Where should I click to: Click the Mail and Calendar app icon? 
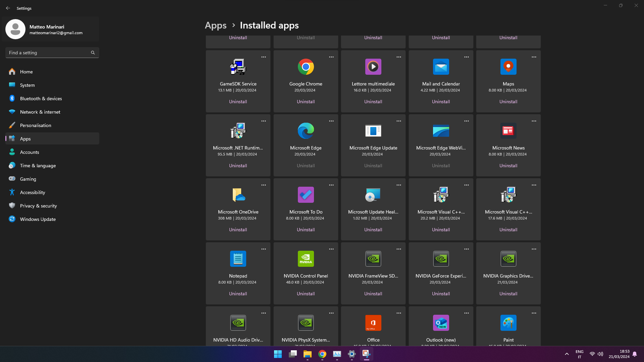[441, 67]
